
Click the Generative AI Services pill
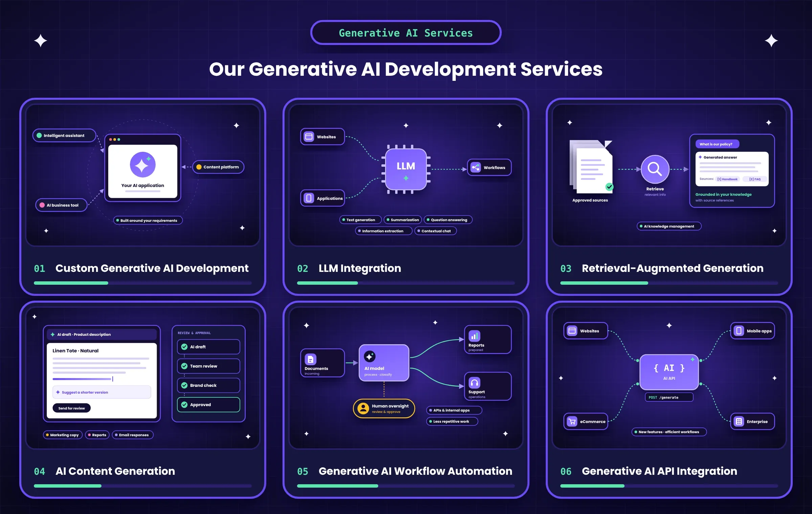pyautogui.click(x=406, y=33)
